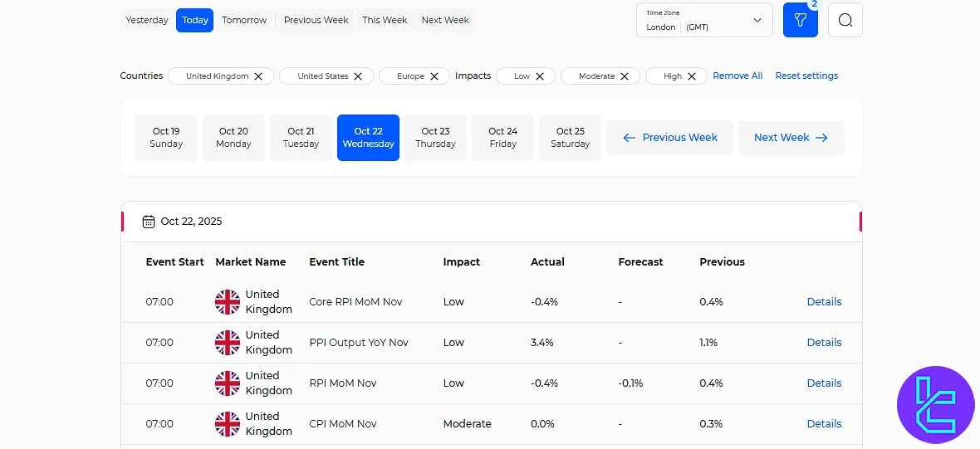Image resolution: width=980 pixels, height=449 pixels.
Task: Clear the High impact filter
Action: pyautogui.click(x=692, y=76)
